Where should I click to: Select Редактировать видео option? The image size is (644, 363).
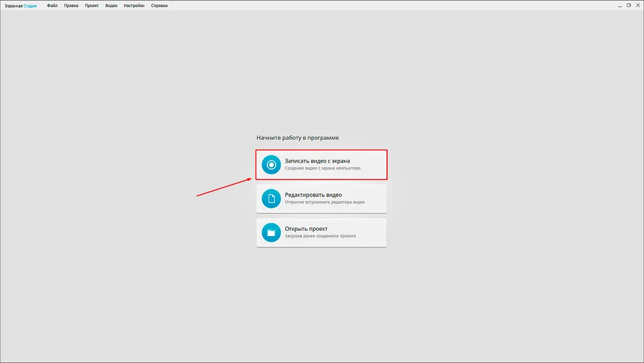pyautogui.click(x=321, y=199)
